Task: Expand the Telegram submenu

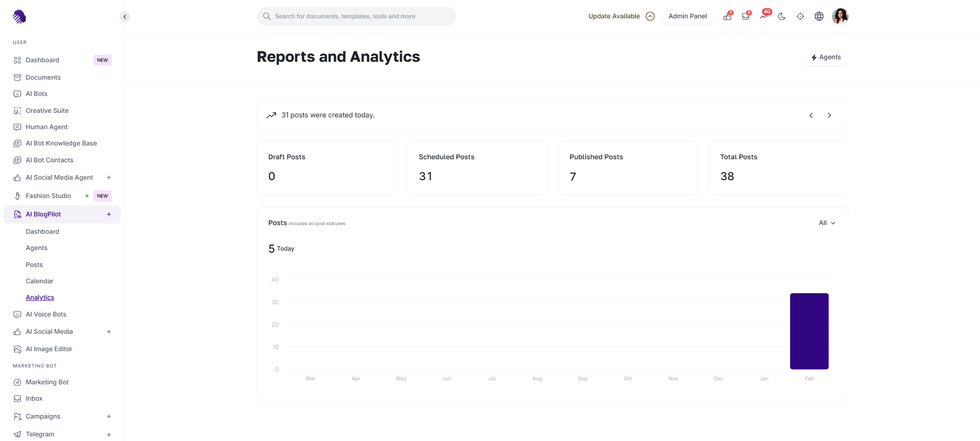Action: (x=109, y=434)
